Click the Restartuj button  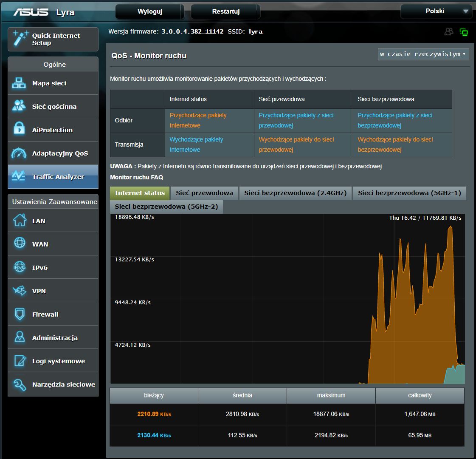(225, 11)
